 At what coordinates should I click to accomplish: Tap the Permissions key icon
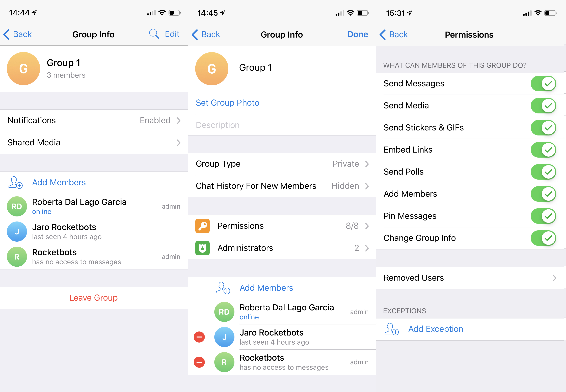click(x=202, y=225)
